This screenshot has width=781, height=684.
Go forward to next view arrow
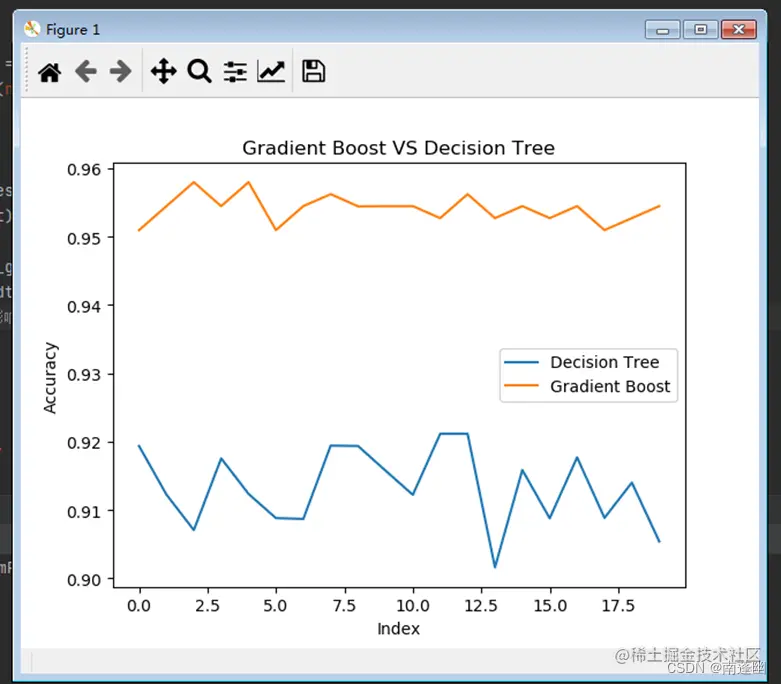(x=121, y=71)
